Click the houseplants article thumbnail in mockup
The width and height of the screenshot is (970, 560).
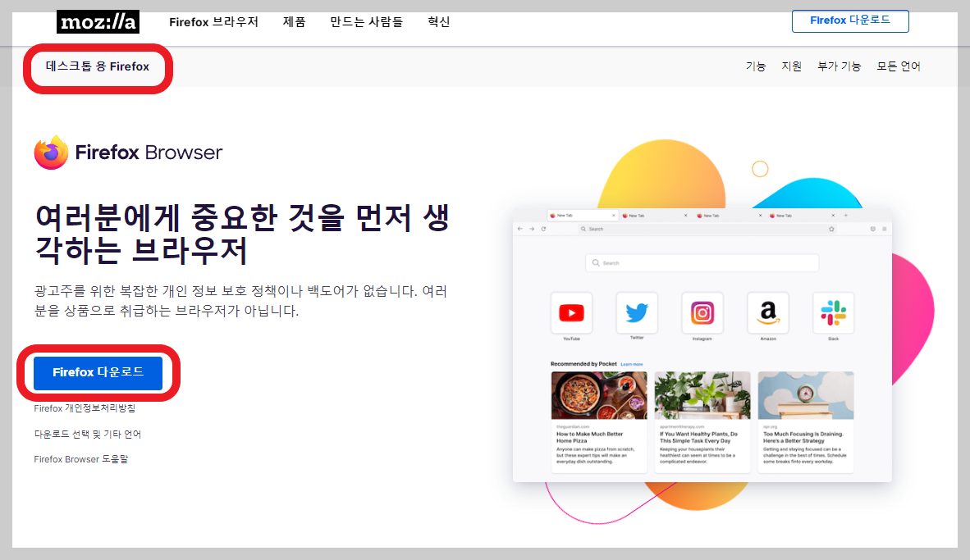click(x=702, y=395)
